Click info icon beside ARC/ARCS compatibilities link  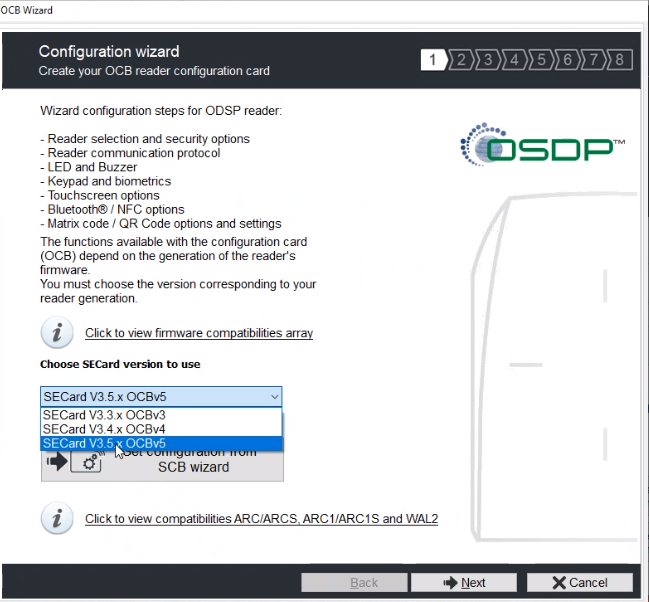click(57, 518)
